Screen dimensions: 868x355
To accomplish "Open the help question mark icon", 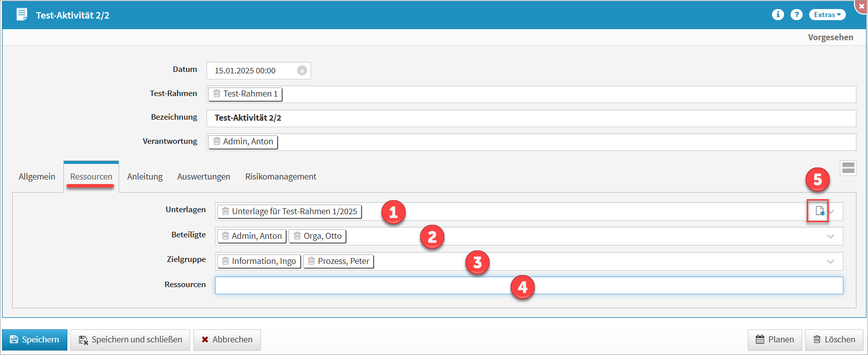I will click(x=796, y=15).
